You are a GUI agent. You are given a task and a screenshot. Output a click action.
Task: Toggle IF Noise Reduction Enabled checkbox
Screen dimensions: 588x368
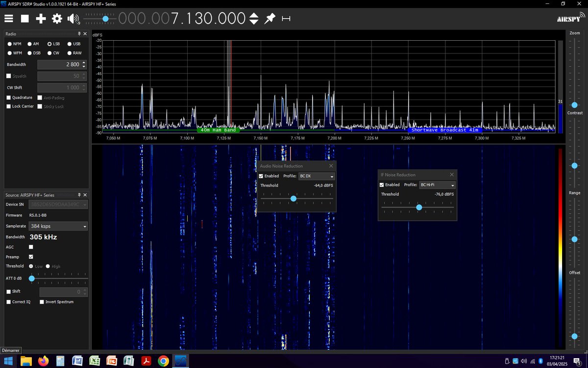pyautogui.click(x=382, y=185)
